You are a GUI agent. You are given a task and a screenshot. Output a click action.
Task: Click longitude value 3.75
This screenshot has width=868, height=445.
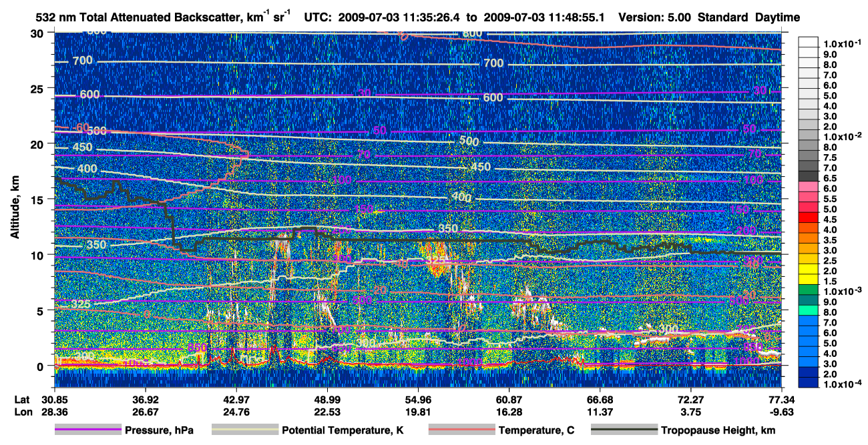(691, 412)
